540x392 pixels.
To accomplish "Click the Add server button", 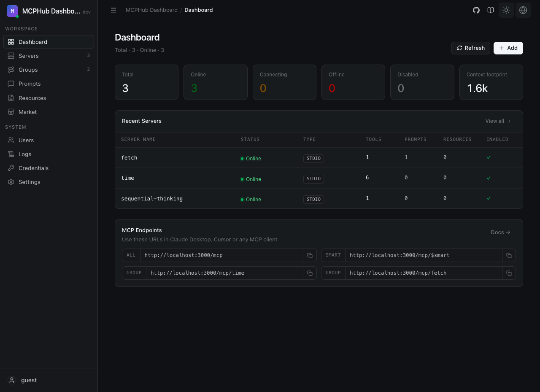I will point(508,48).
